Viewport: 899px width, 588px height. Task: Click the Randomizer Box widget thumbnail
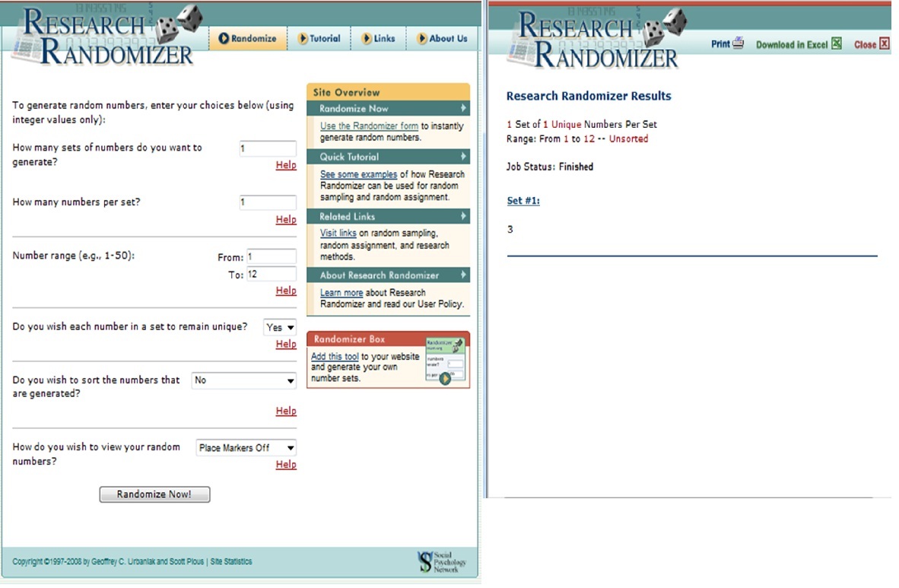point(446,361)
